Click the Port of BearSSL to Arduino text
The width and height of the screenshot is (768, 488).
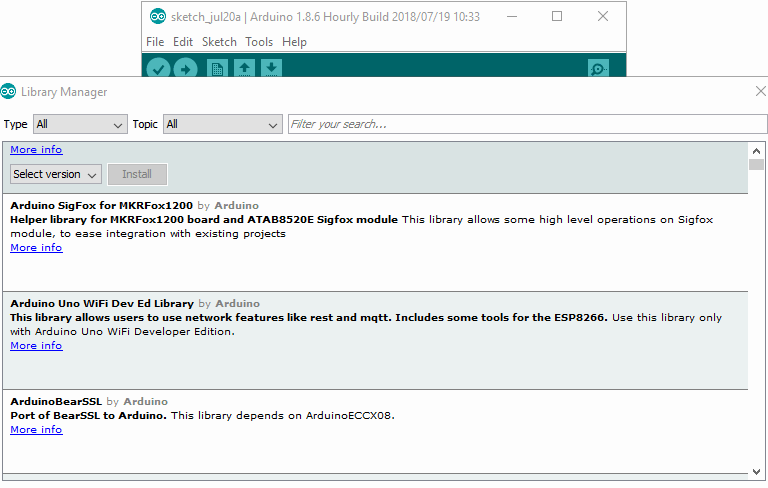click(88, 415)
